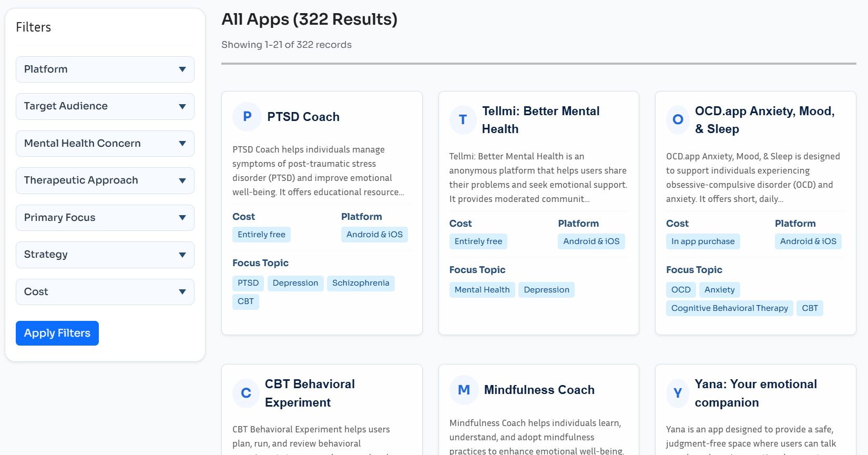Expand the Primary Focus filter

(105, 218)
